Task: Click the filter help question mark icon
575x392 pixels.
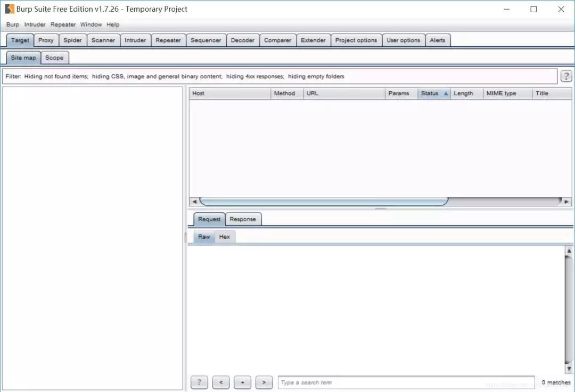Action: [x=566, y=76]
